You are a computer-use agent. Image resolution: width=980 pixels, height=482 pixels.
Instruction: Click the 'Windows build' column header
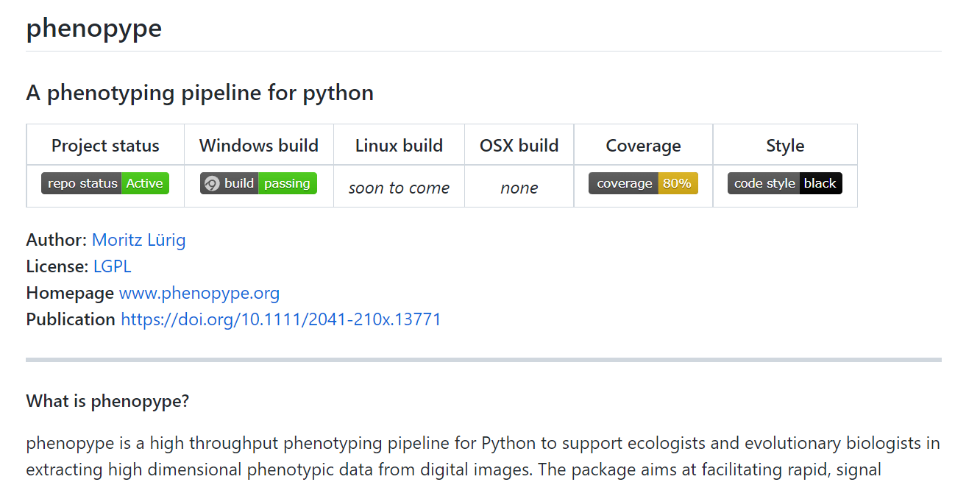[259, 146]
